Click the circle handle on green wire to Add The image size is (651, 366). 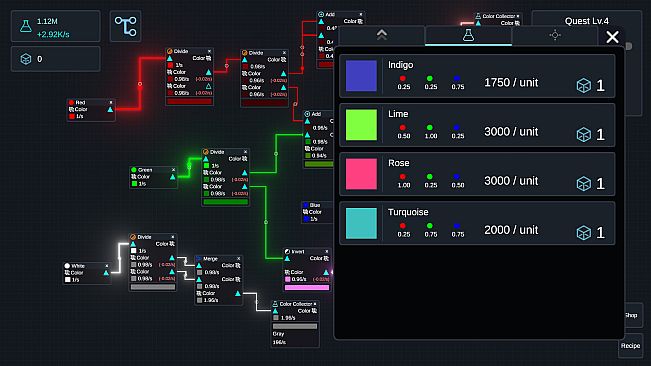coord(276,154)
